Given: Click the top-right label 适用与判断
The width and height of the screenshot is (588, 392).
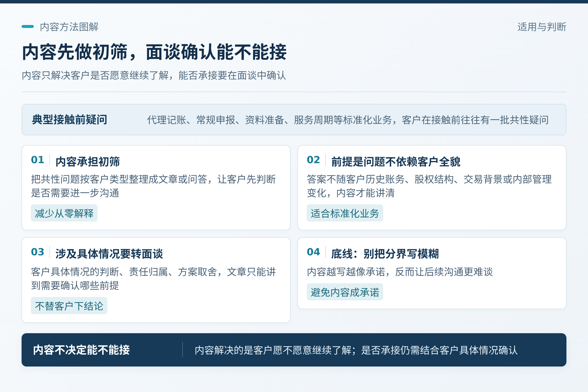Looking at the screenshot, I should [542, 27].
